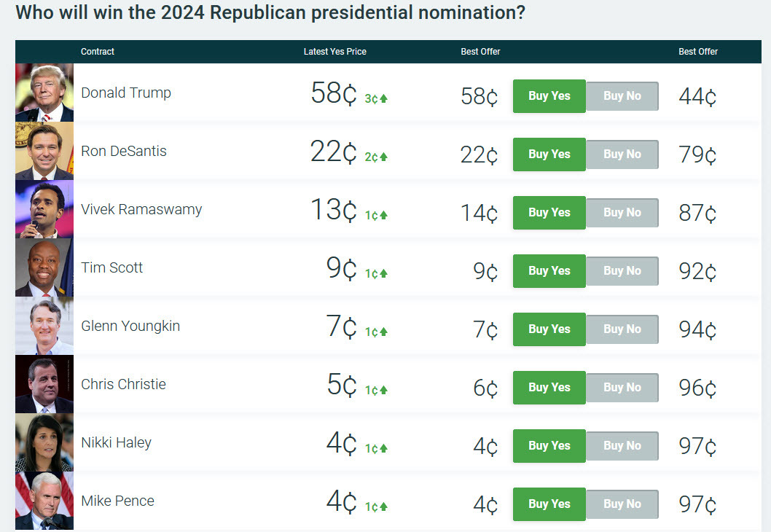Click the Latest Yes Price column header

(335, 52)
